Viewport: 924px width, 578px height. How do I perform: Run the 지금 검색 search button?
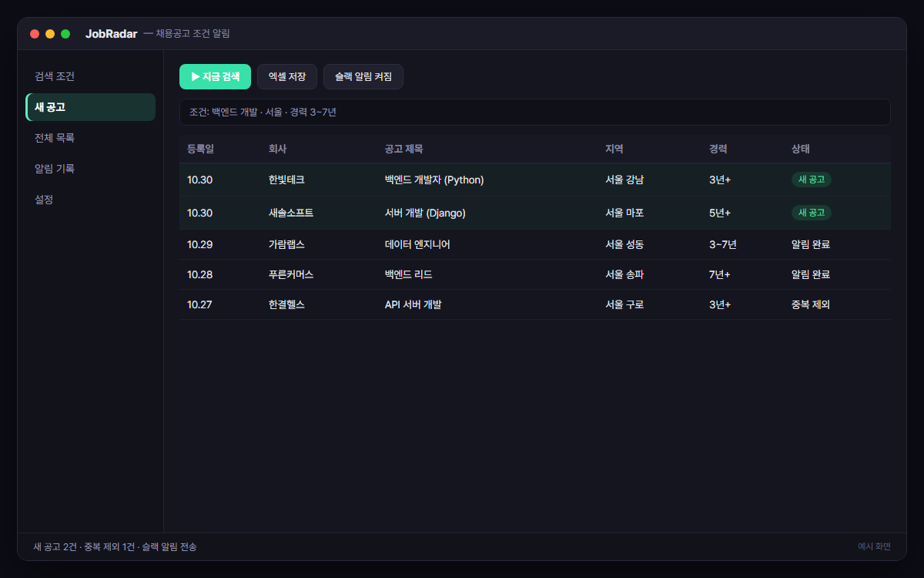[x=215, y=77]
